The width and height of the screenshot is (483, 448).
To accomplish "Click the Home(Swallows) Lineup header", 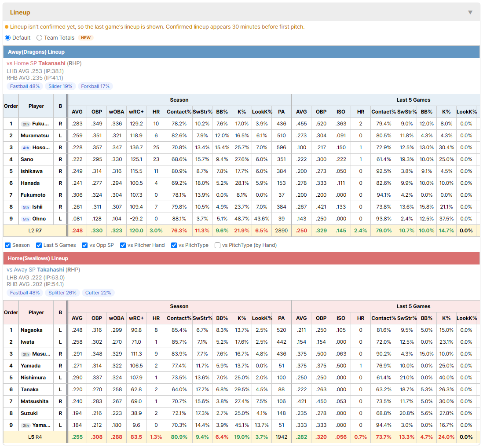I will tap(241, 258).
